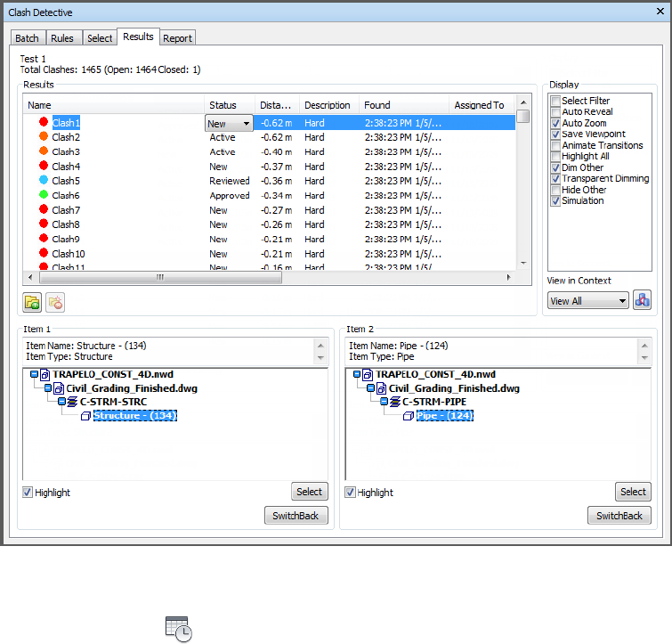Click the timeliner calendar-clock icon below dialog

pos(178,629)
